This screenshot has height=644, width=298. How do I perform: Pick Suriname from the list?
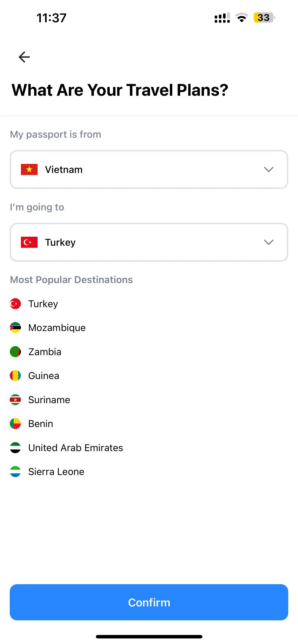pos(49,399)
